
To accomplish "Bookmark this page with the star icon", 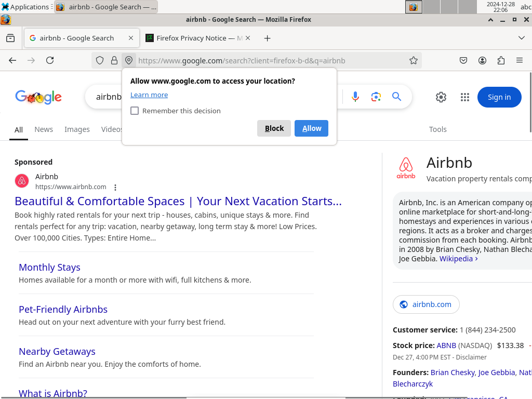I will 413,60.
